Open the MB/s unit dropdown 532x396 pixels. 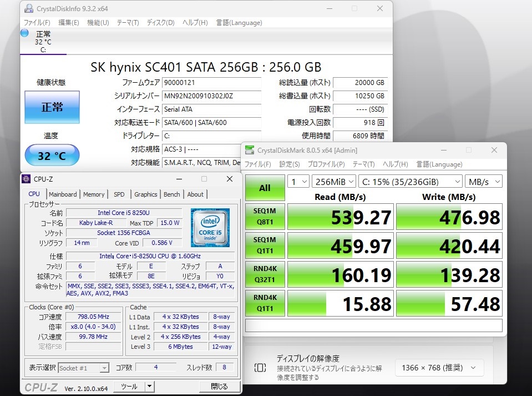[x=484, y=182]
